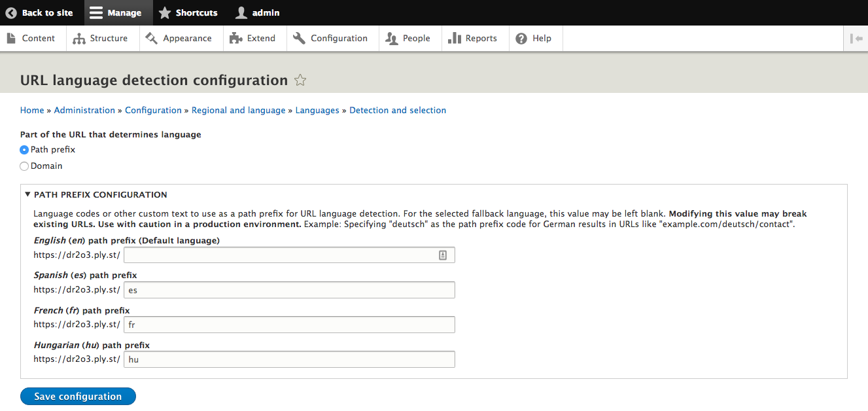This screenshot has height=411, width=868.
Task: Open Shortcuts in the top toolbar
Action: pyautogui.click(x=188, y=12)
